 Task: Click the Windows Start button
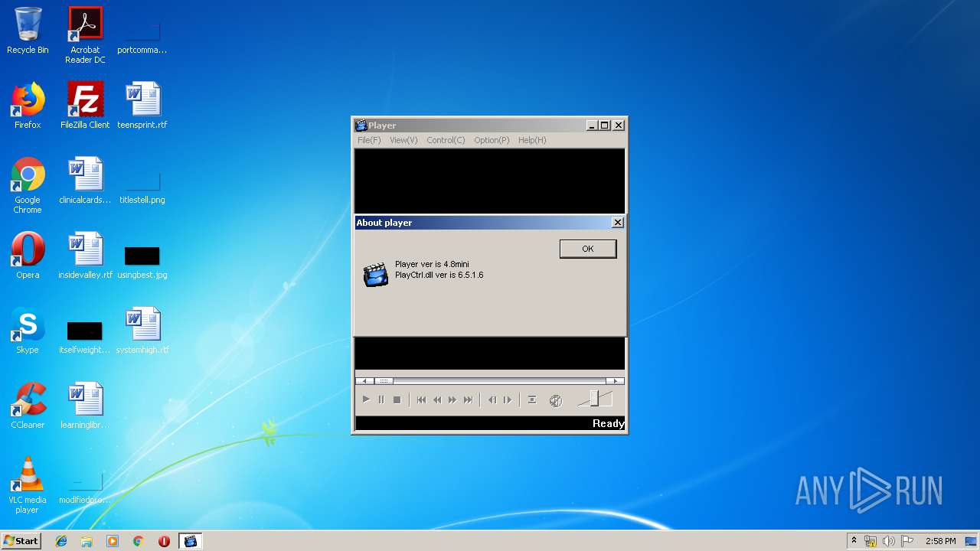tap(21, 540)
